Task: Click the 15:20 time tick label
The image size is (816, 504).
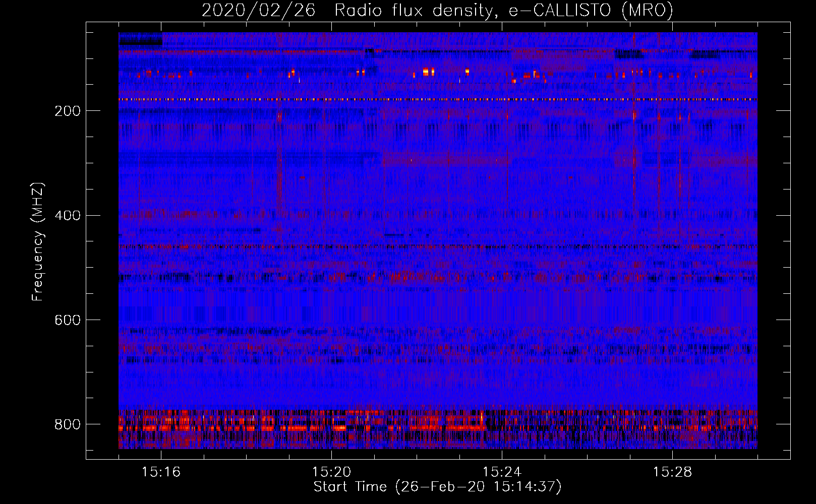Action: [331, 472]
